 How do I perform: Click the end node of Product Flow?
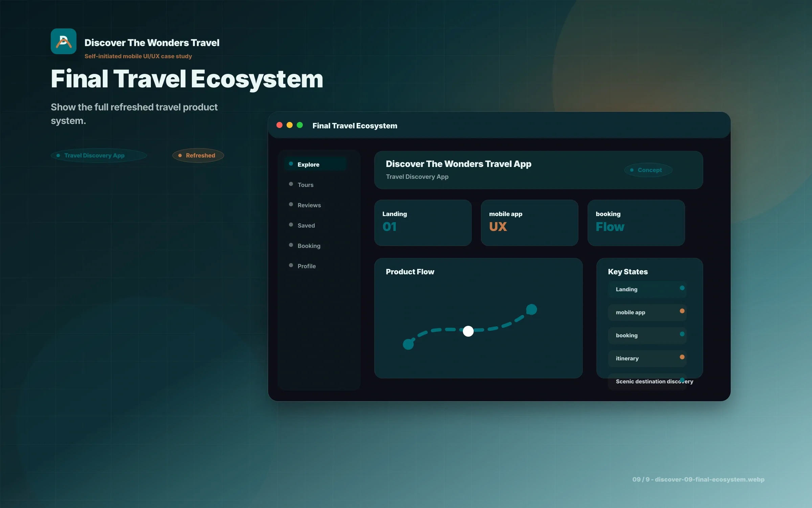tap(532, 309)
